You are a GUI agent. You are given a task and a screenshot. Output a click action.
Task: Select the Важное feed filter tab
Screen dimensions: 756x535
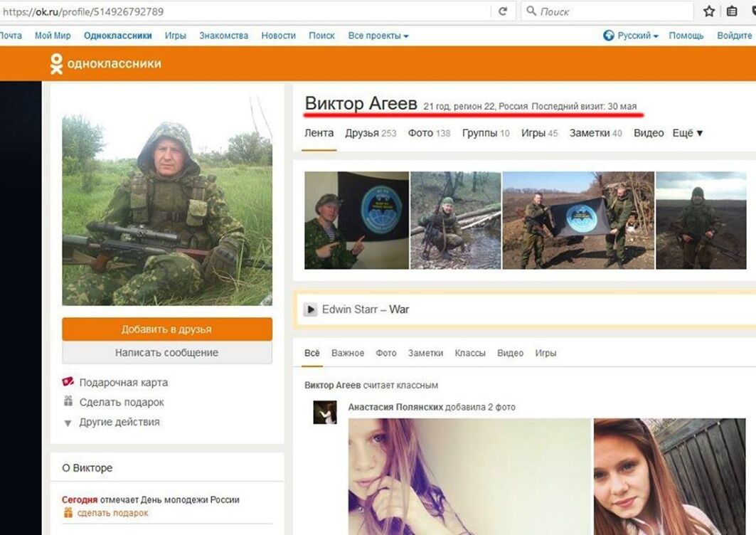coord(347,353)
